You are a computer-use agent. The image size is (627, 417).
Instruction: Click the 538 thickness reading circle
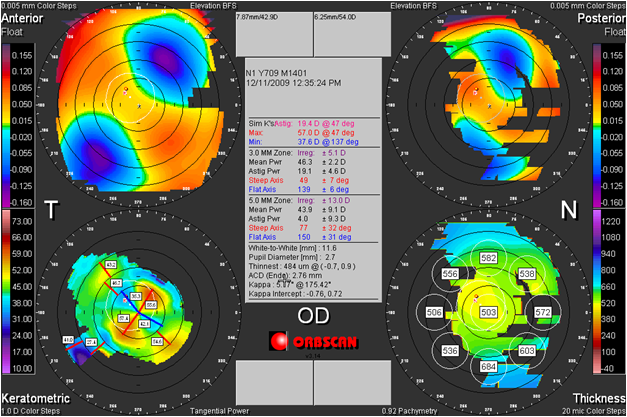click(x=528, y=274)
